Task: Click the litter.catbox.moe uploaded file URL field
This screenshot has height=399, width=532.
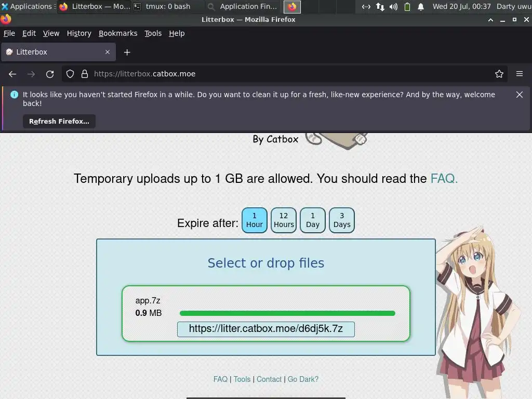Action: tap(266, 329)
